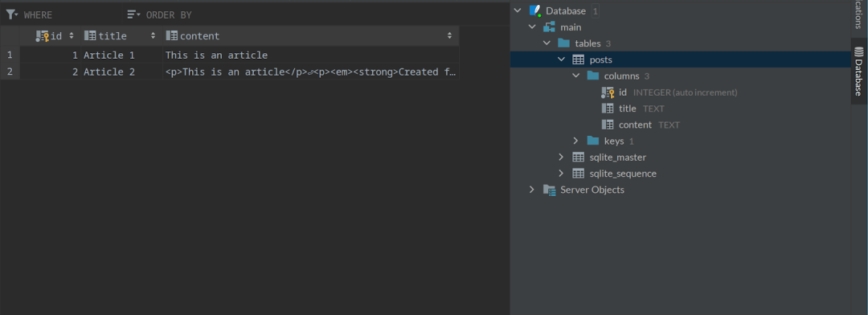Click the main schema icon

point(549,27)
